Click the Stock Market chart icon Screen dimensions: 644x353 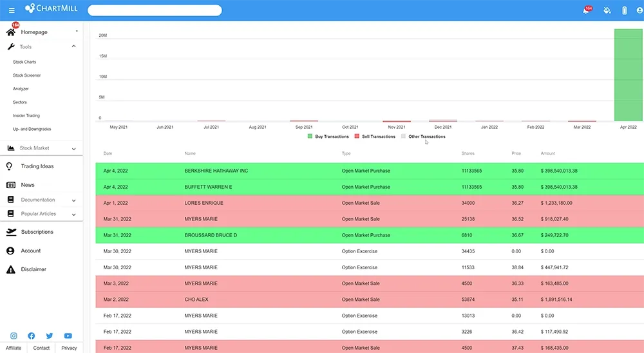pyautogui.click(x=11, y=148)
